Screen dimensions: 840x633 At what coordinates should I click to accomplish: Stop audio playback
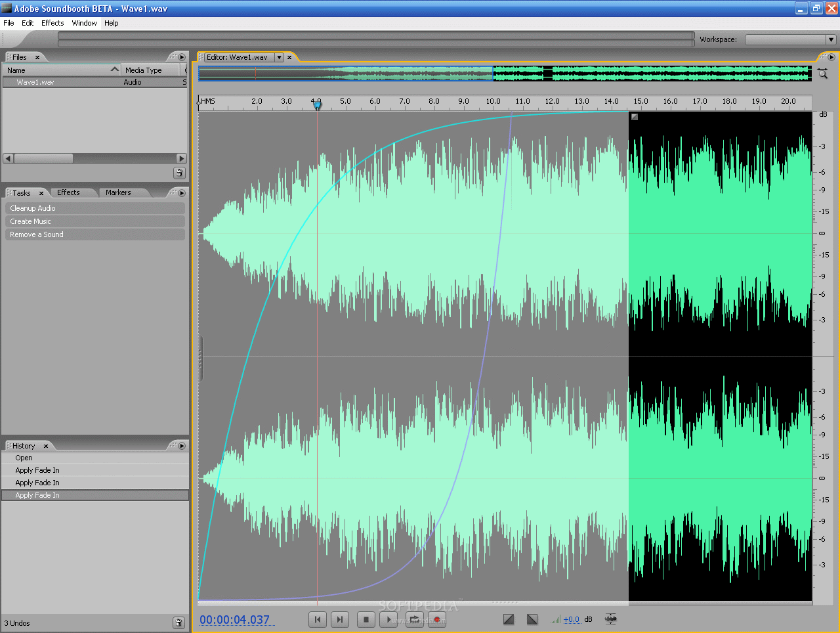click(366, 619)
